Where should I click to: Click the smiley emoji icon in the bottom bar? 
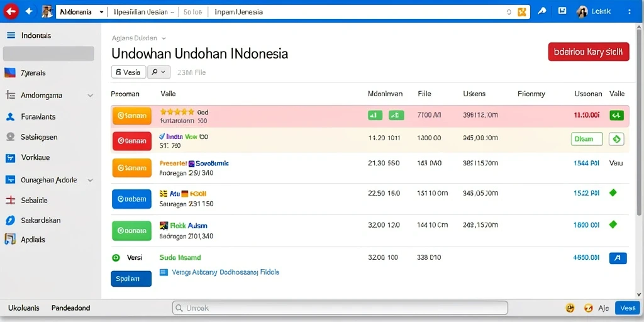point(570,308)
